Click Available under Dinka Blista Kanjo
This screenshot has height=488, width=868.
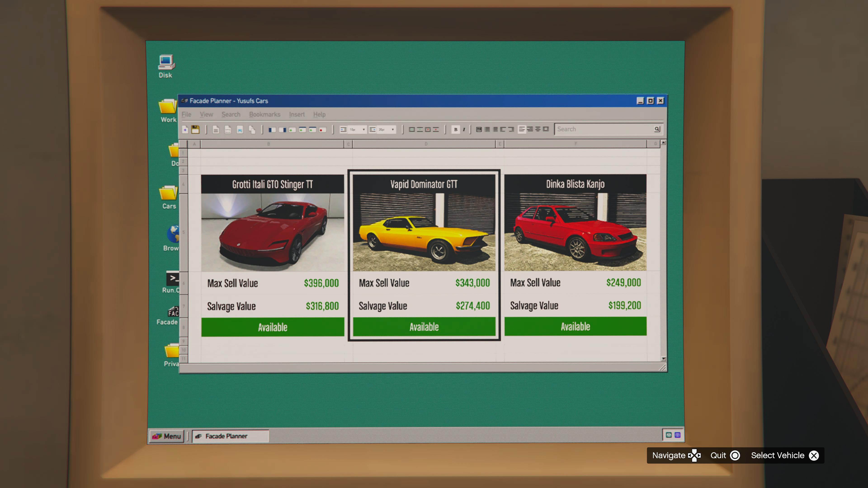click(x=575, y=326)
